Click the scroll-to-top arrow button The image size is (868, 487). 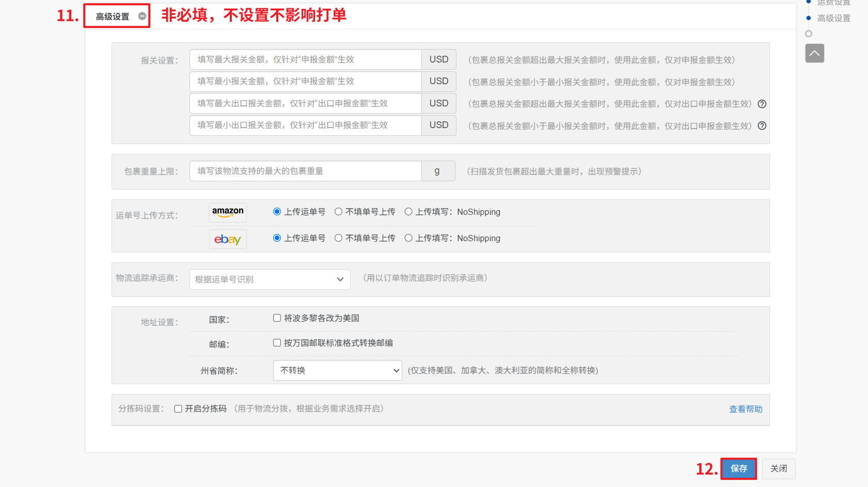coord(814,53)
